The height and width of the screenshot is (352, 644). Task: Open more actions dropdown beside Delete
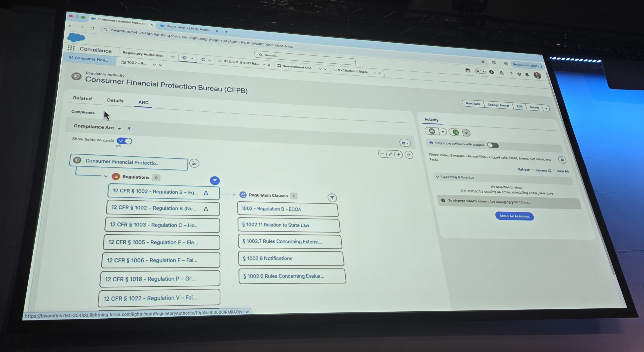tap(546, 108)
